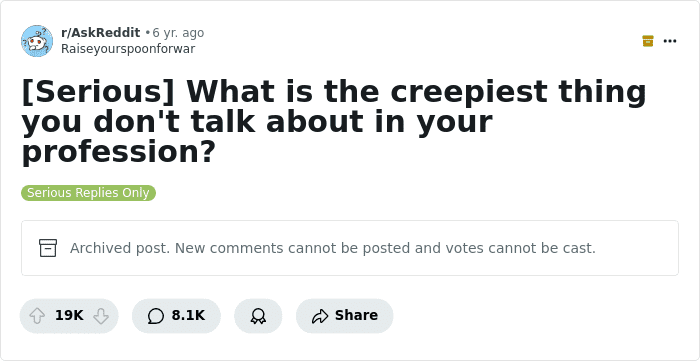This screenshot has width=700, height=361.
Task: Click the speech bubble comment icon
Action: click(155, 316)
